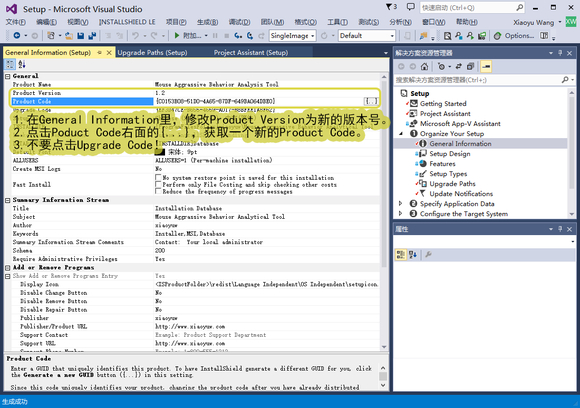
Task: Open the 编辑(E) menu
Action: (46, 22)
